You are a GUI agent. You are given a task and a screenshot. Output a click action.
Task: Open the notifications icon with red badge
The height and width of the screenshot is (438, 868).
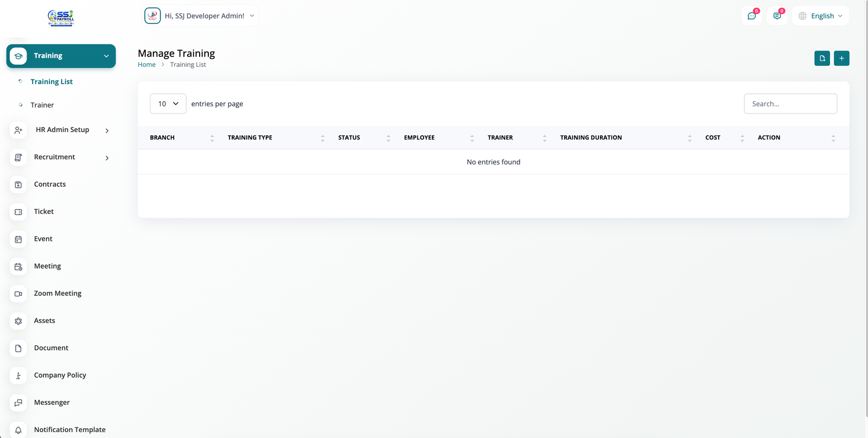777,16
